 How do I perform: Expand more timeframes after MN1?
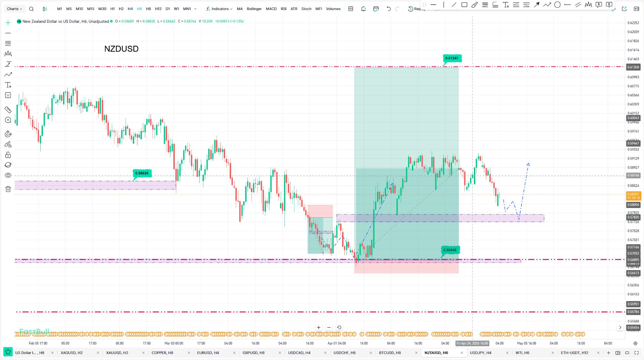[196, 9]
